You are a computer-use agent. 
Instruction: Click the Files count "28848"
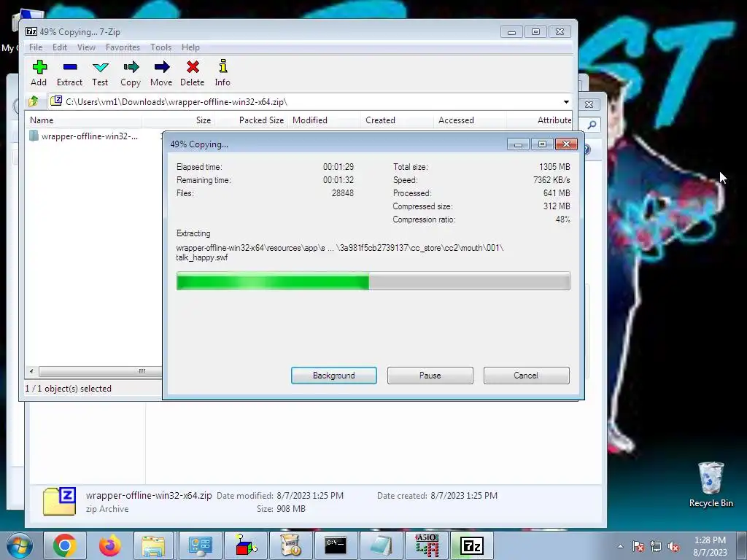click(x=343, y=192)
